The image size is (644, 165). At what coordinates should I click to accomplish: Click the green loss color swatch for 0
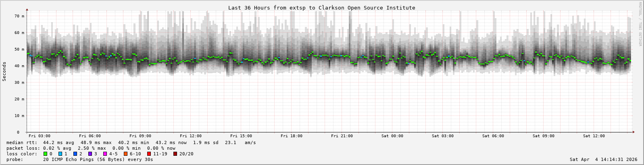tap(45, 154)
